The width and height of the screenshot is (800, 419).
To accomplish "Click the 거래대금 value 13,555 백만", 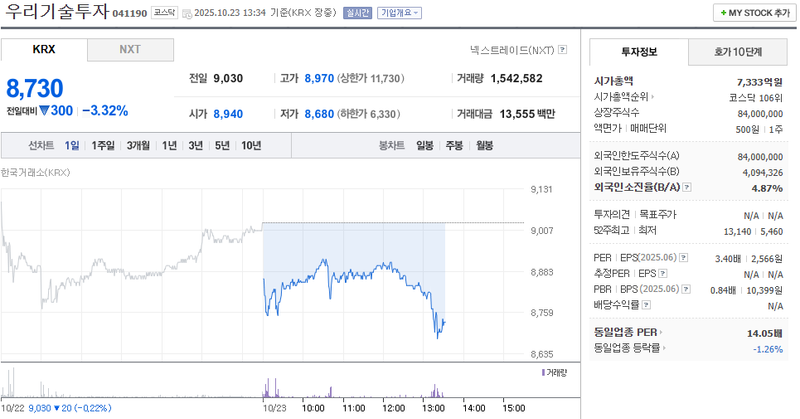I will point(527,114).
